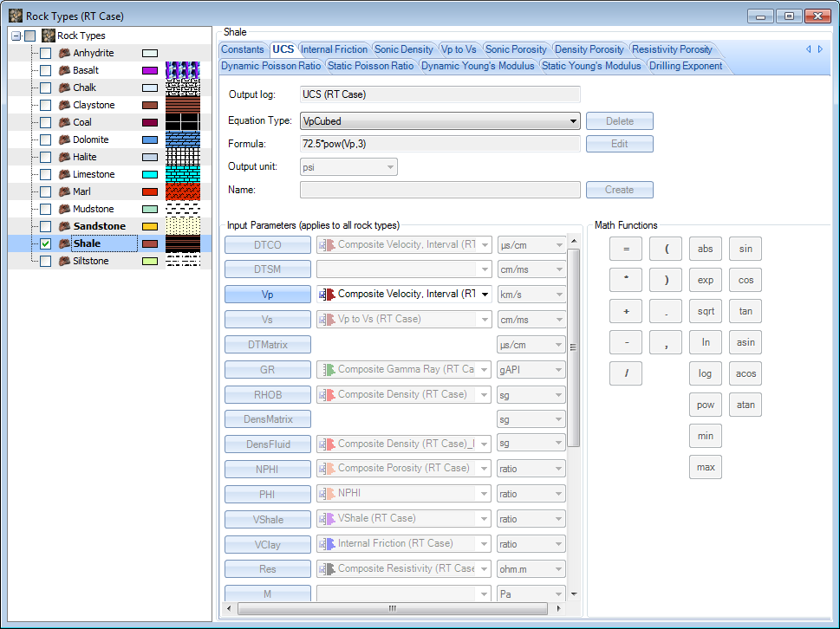Click the Limestone rock icon in tree
This screenshot has height=629, width=840.
[x=64, y=174]
